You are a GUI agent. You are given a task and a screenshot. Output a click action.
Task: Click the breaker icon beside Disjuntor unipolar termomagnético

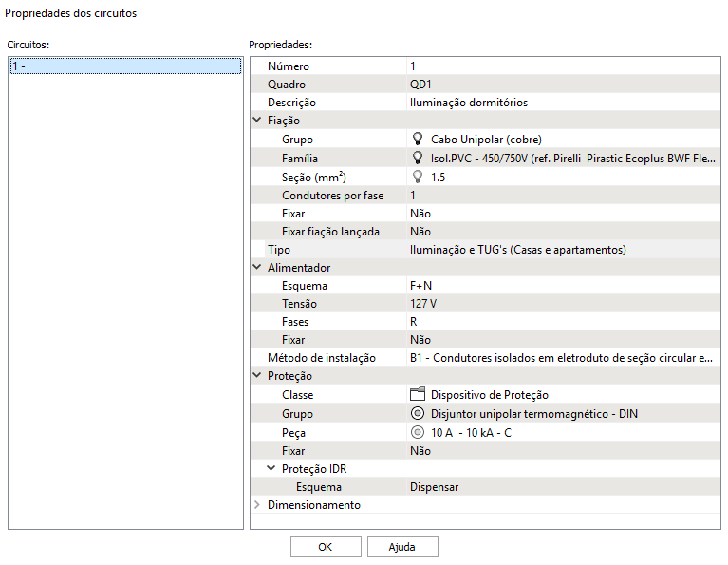click(x=417, y=414)
